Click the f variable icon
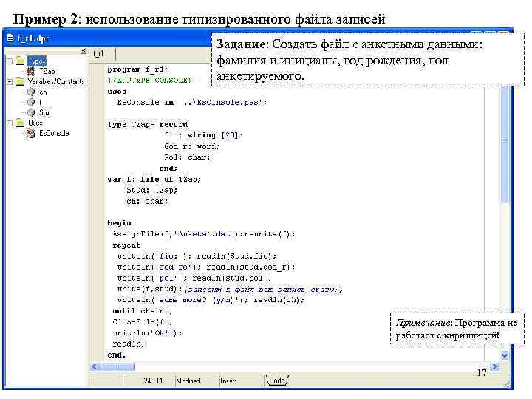This screenshot has height=399, width=532. coord(31,102)
